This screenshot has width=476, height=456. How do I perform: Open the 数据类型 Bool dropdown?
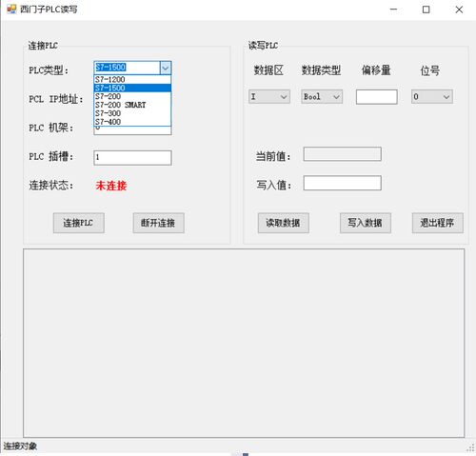322,96
